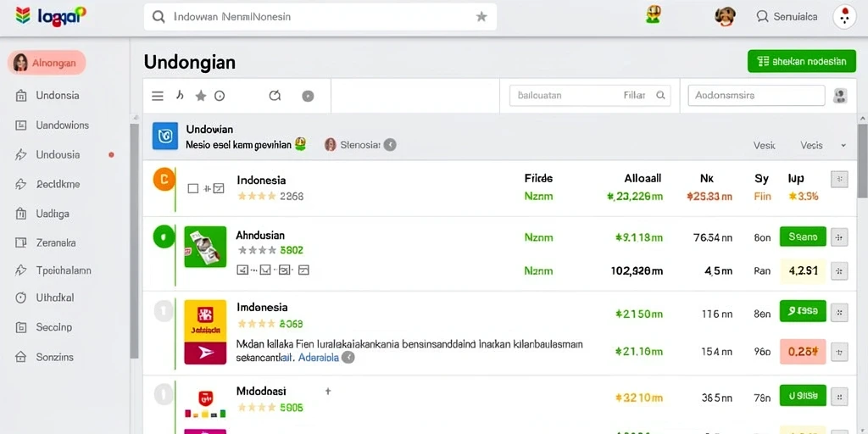This screenshot has width=868, height=434.
Task: Open the Undousia sidebar item
Action: 47,154
